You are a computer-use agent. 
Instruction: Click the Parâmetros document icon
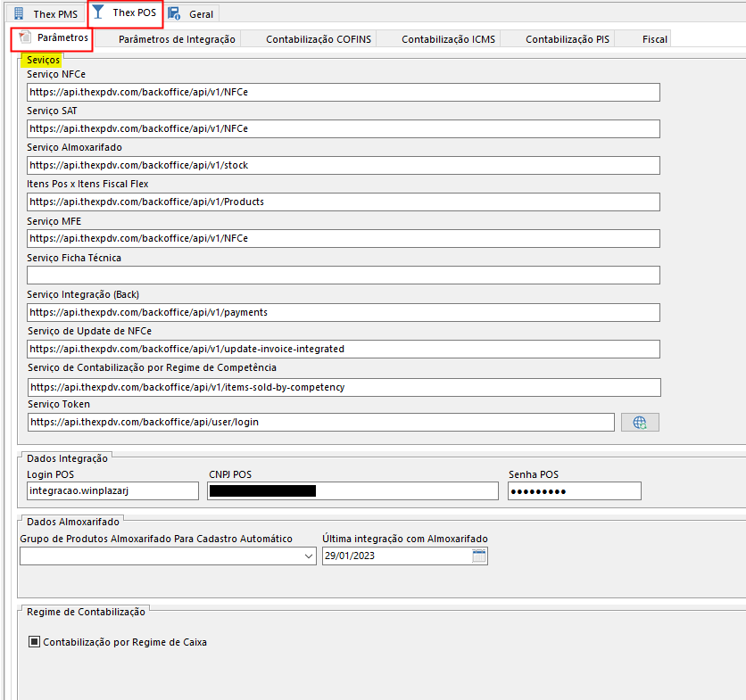[x=25, y=37]
